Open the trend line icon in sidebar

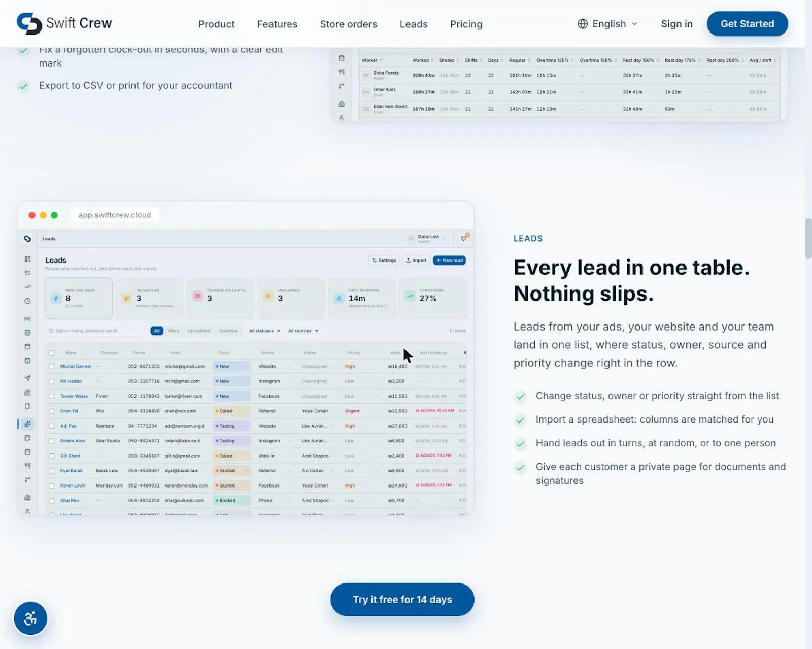pos(27,287)
